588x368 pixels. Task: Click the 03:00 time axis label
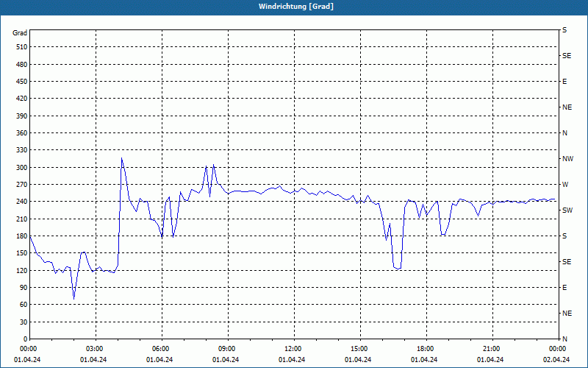95,349
